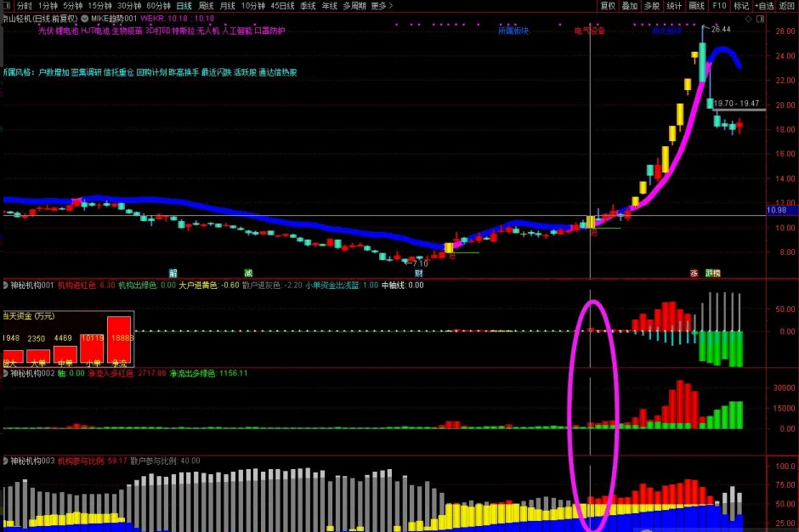
Task: Click the 跌榜 marker icon under the chart
Action: [712, 273]
